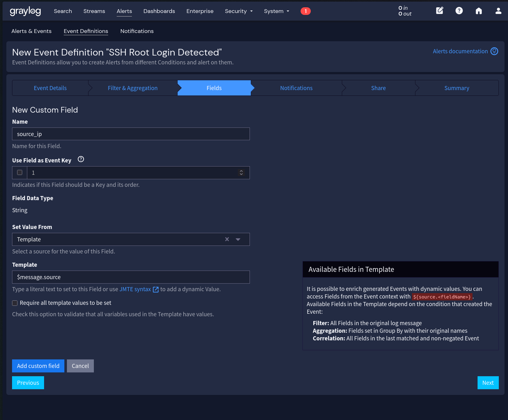Open the scratchpad edit icon
Image resolution: width=508 pixels, height=420 pixels.
[440, 11]
